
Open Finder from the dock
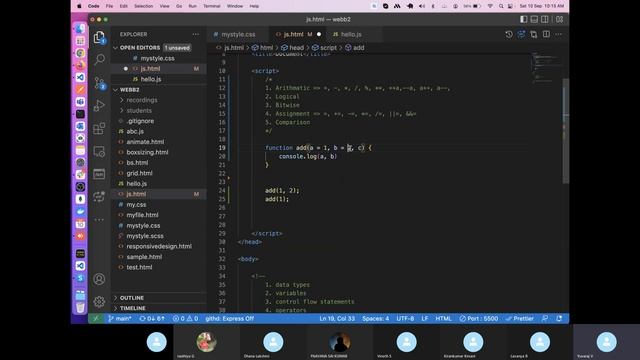click(80, 29)
